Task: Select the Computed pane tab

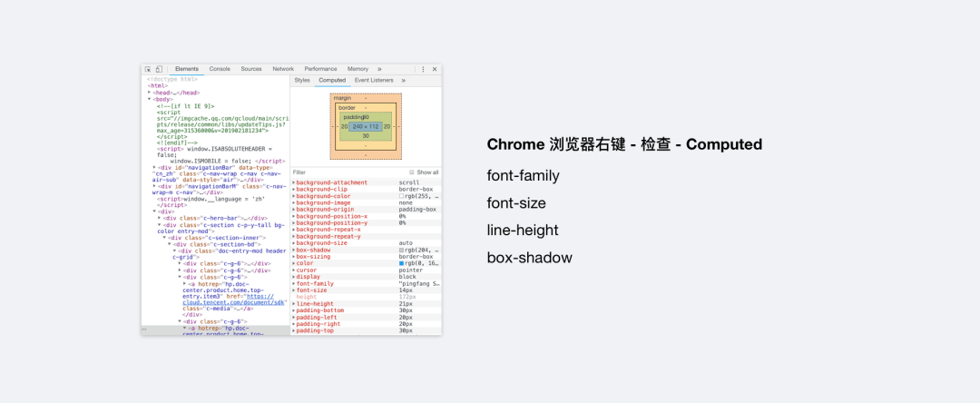Action: point(332,81)
